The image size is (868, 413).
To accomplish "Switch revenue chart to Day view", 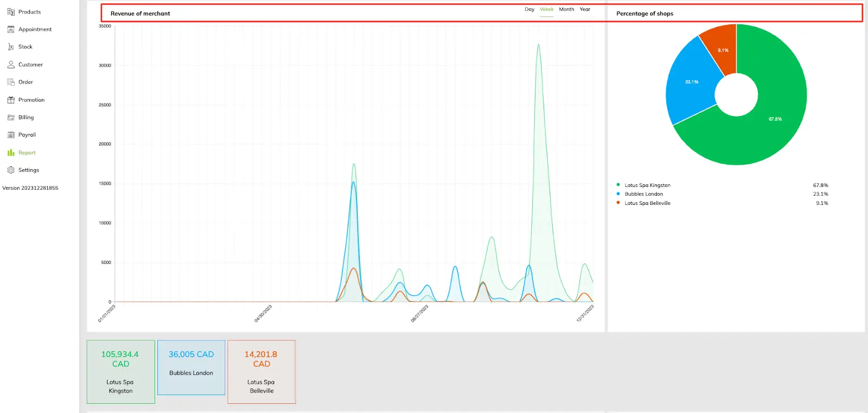I will (529, 9).
